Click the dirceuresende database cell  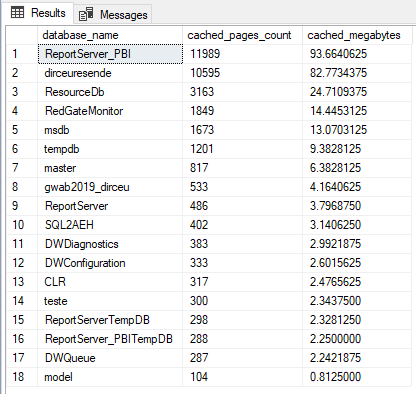[x=110, y=73]
